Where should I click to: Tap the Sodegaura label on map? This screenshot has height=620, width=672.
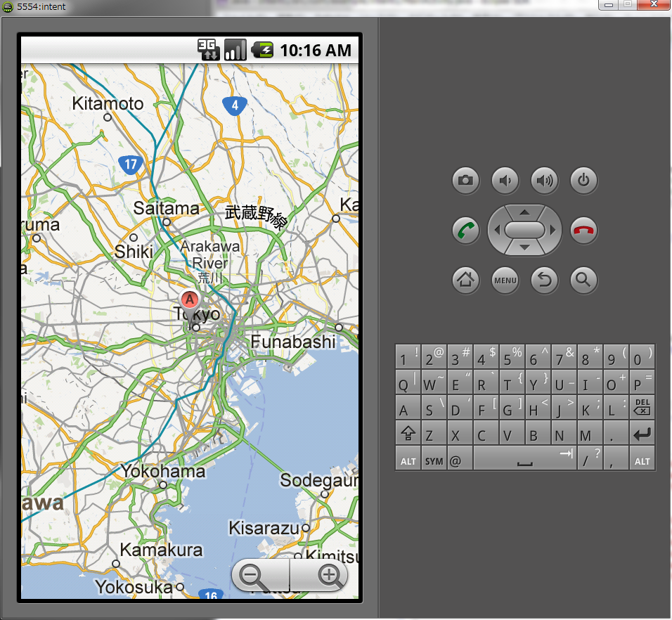click(319, 481)
